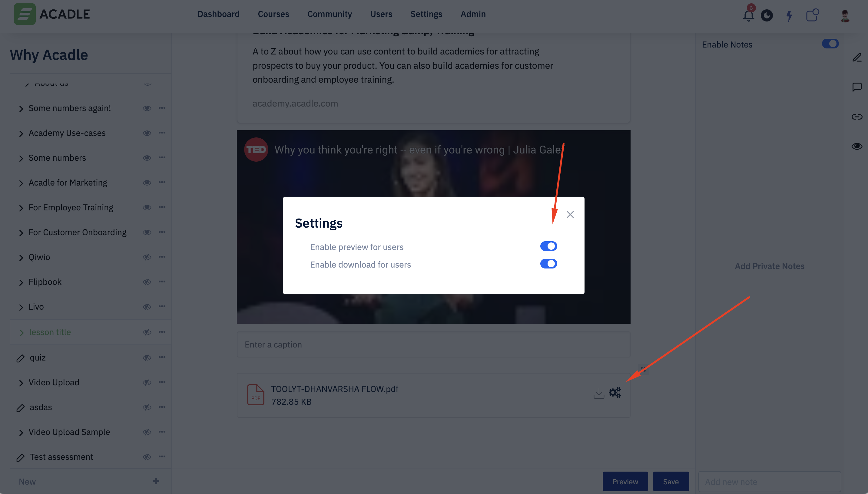Open user profile avatar
The height and width of the screenshot is (494, 868).
coord(845,16)
